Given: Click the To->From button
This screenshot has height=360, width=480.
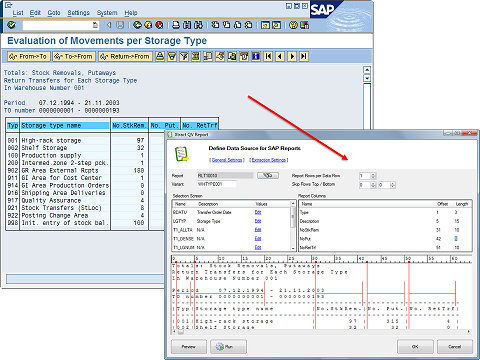Looking at the screenshot, I should [x=74, y=56].
